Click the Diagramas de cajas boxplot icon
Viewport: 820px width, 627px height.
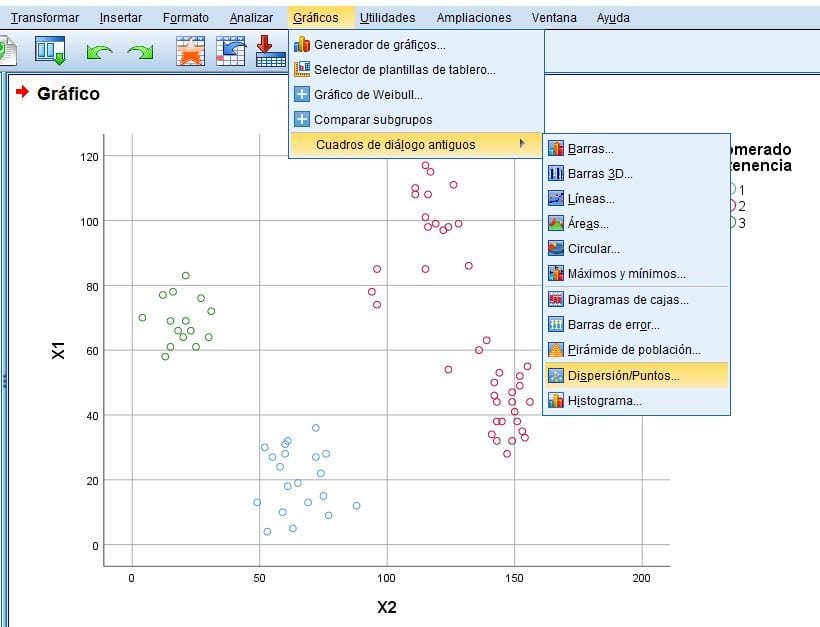tap(555, 299)
